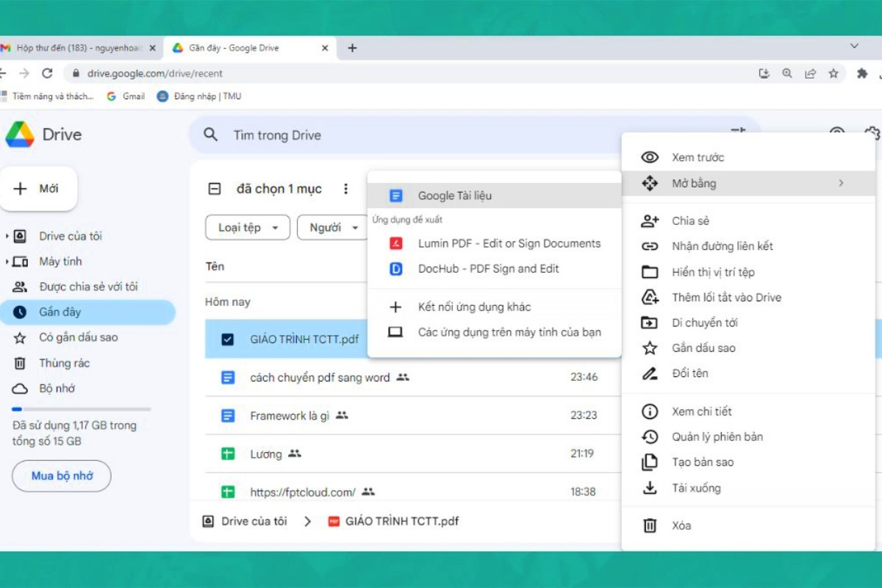Open the browser extensions puzzle icon
The width and height of the screenshot is (882, 588).
point(862,73)
